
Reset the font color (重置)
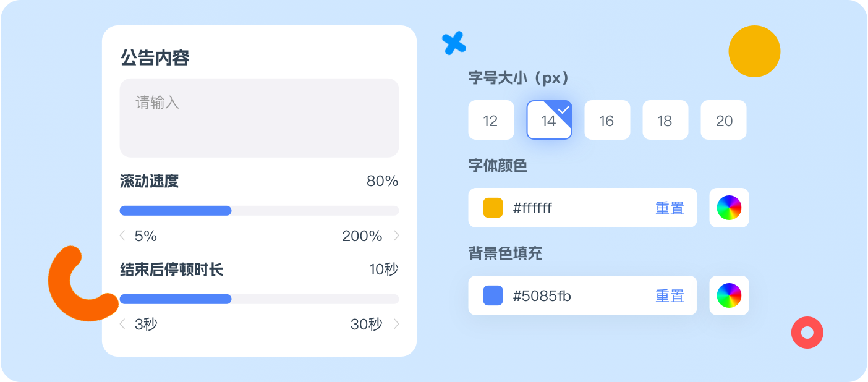point(670,208)
